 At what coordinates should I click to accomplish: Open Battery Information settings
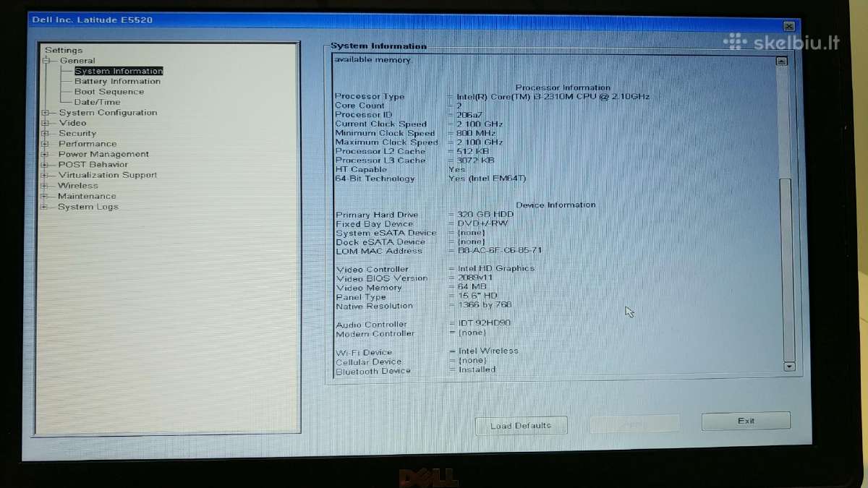[117, 81]
